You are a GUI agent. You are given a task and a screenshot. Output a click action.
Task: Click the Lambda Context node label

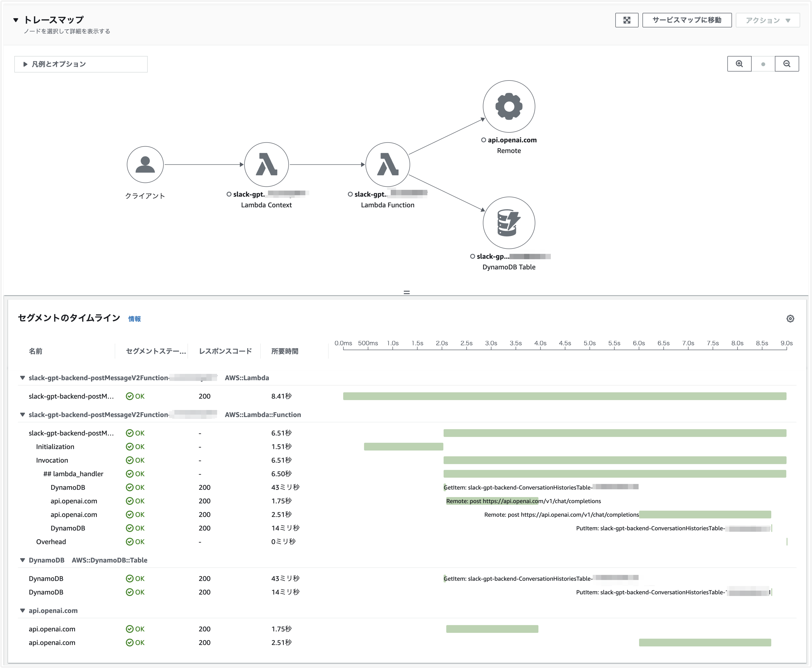[x=266, y=205]
